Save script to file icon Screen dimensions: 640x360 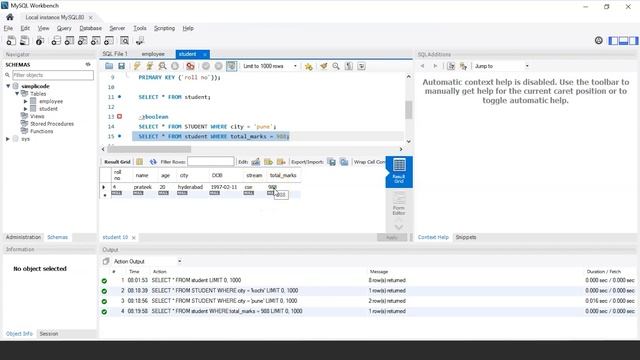coord(121,66)
